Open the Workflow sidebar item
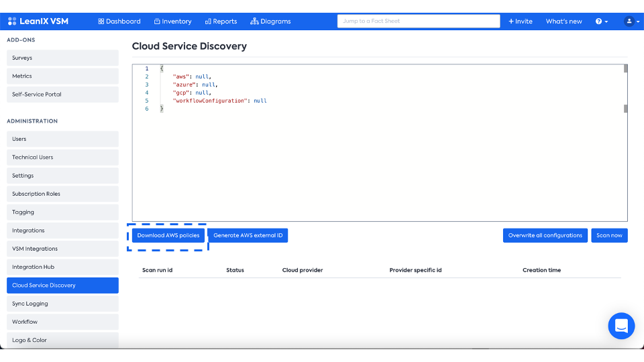The height and width of the screenshot is (362, 644). [x=62, y=322]
